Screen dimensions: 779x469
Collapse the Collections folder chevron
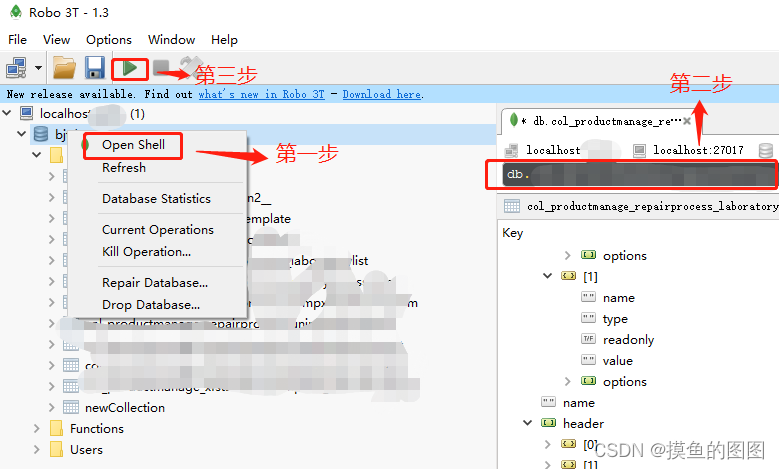tap(36, 155)
